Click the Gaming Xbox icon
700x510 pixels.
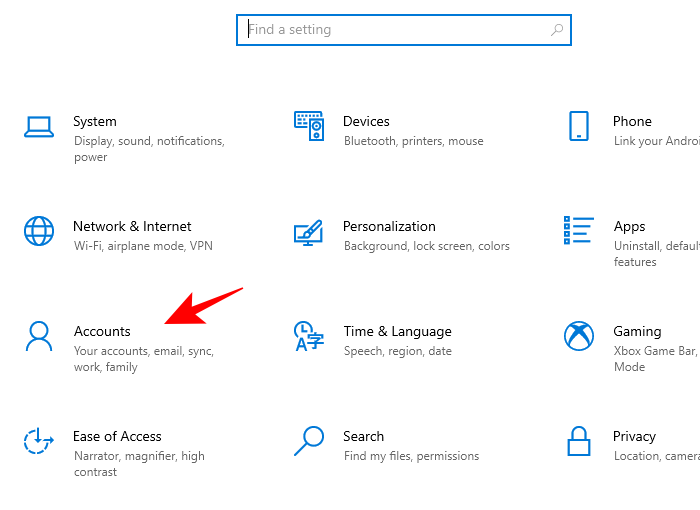pyautogui.click(x=579, y=336)
